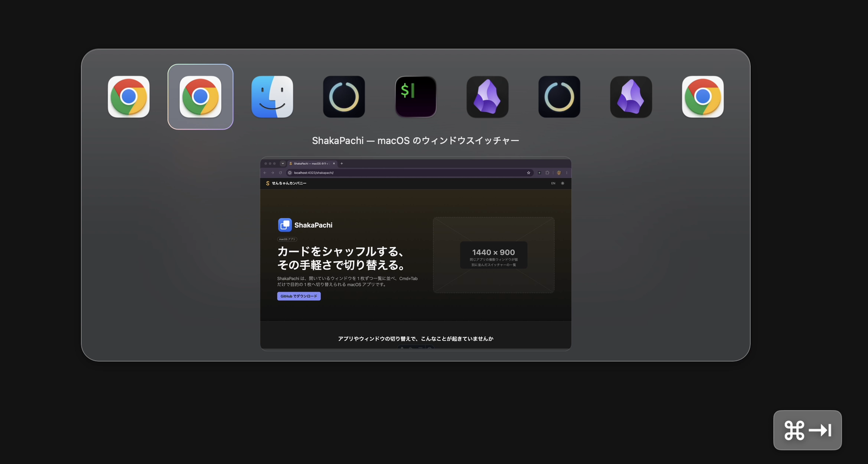Open the ShakaPachi Chrome window preview thumbnail

click(416, 254)
